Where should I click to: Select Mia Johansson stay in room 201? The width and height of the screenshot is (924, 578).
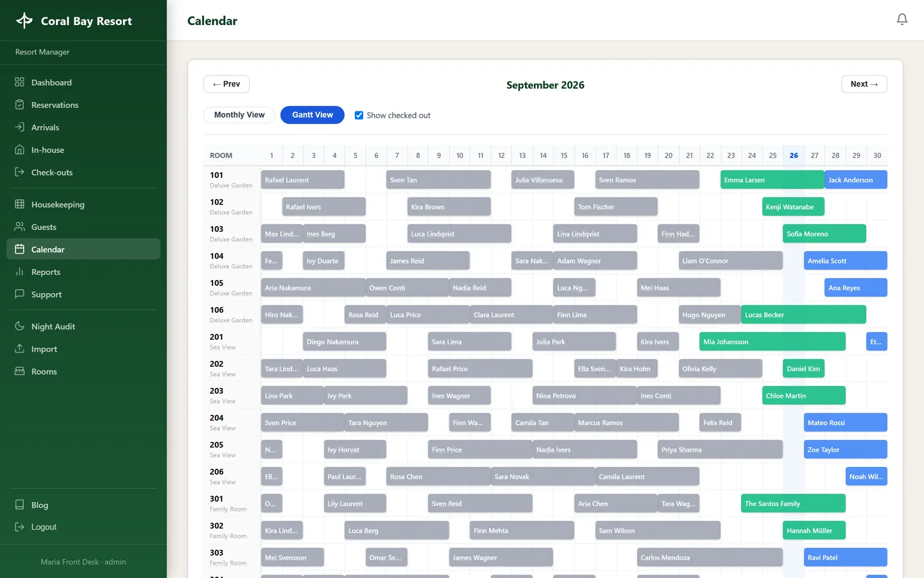(x=773, y=342)
